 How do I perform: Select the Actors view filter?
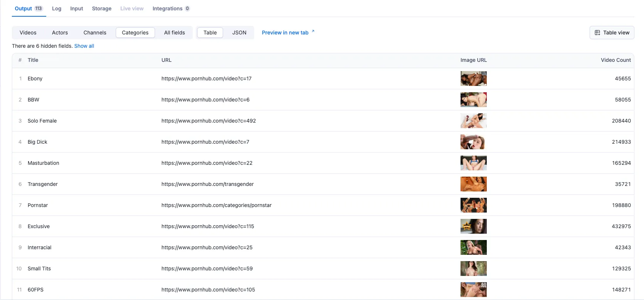60,33
